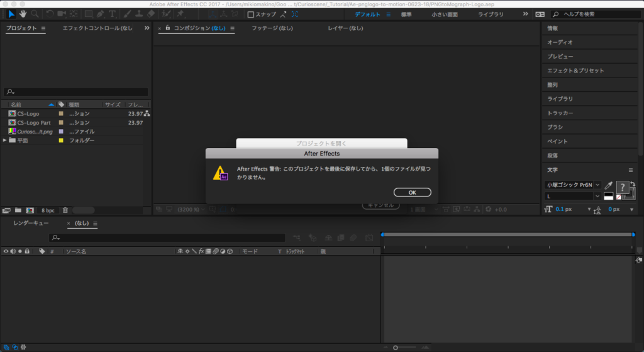
Task: Toggle the lock column in timeline header
Action: click(x=27, y=251)
